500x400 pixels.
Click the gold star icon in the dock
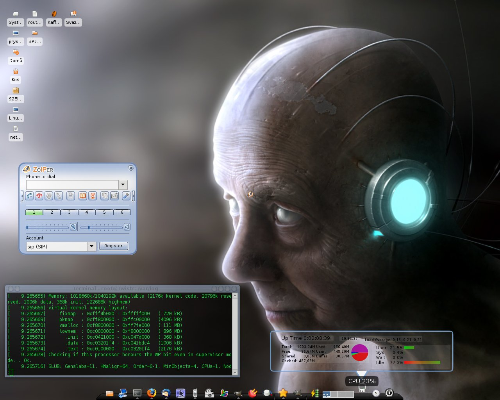coord(283,393)
